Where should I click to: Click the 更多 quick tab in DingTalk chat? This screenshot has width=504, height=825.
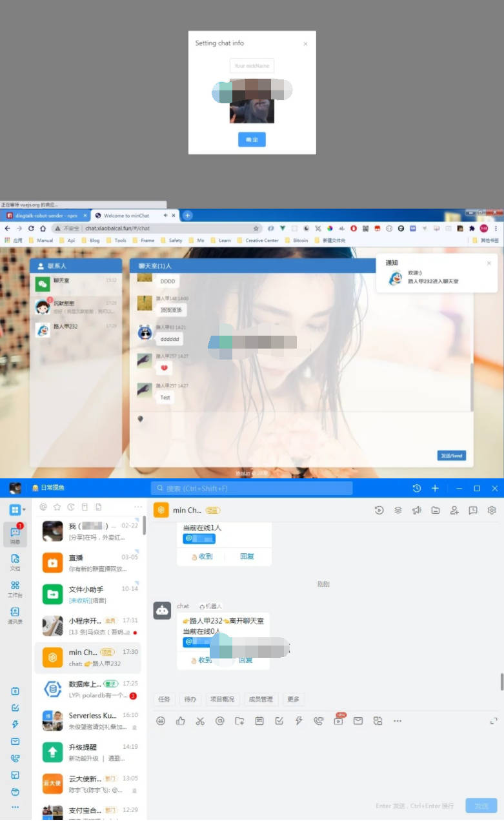pyautogui.click(x=293, y=699)
